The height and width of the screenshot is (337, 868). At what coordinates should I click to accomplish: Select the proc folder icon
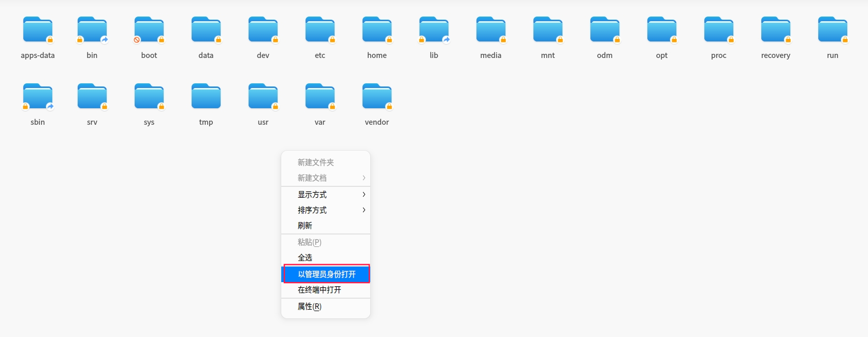719,30
